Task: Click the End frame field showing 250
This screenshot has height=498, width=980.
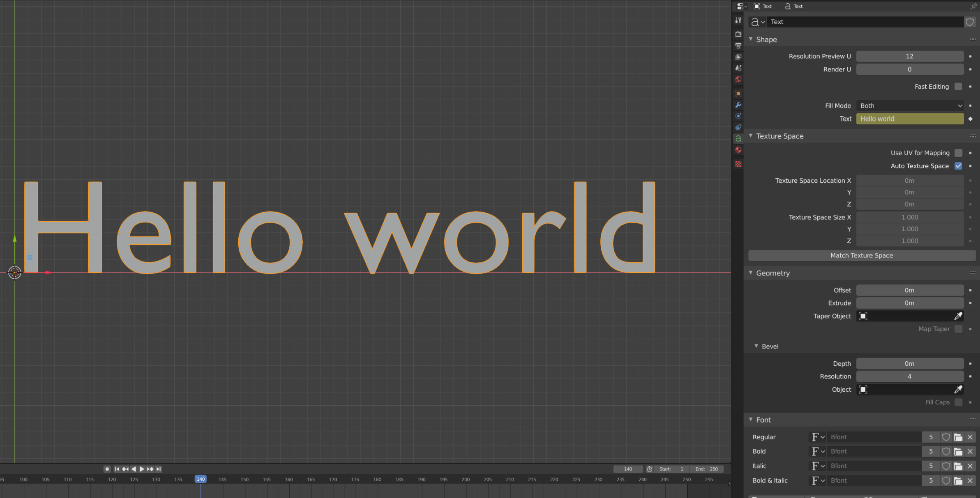Action: click(x=706, y=469)
